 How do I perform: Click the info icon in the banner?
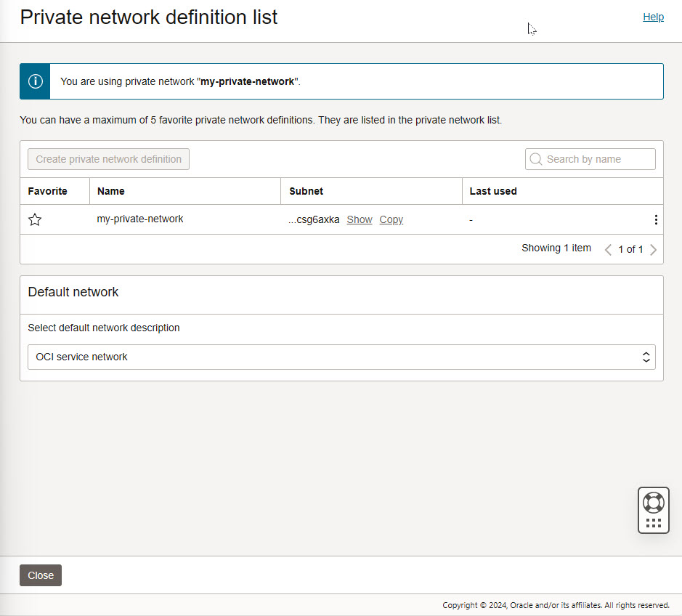(36, 81)
